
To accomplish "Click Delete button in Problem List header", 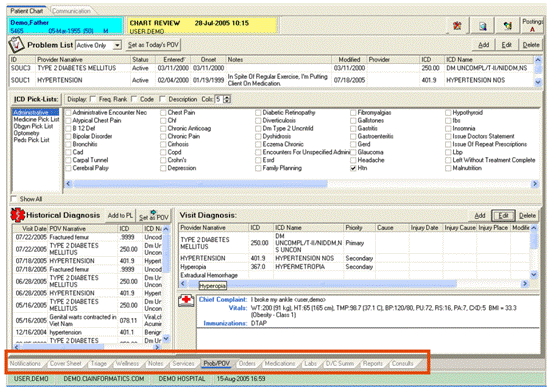I will pos(531,45).
